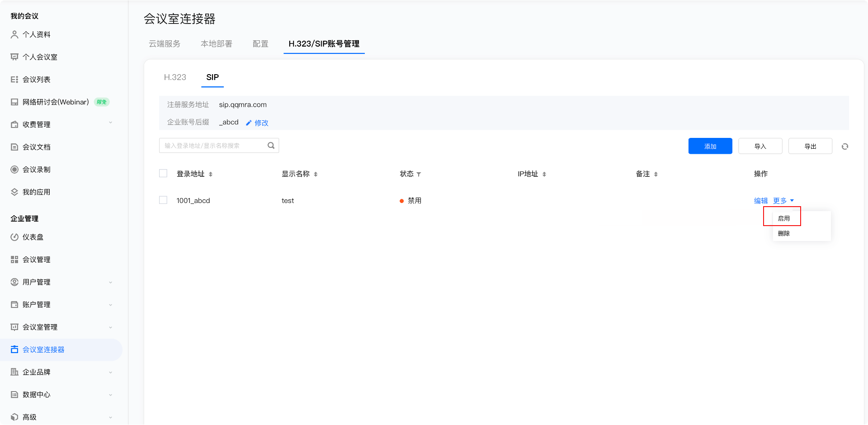
Task: Check the 1001_abcd row checkbox
Action: click(163, 200)
